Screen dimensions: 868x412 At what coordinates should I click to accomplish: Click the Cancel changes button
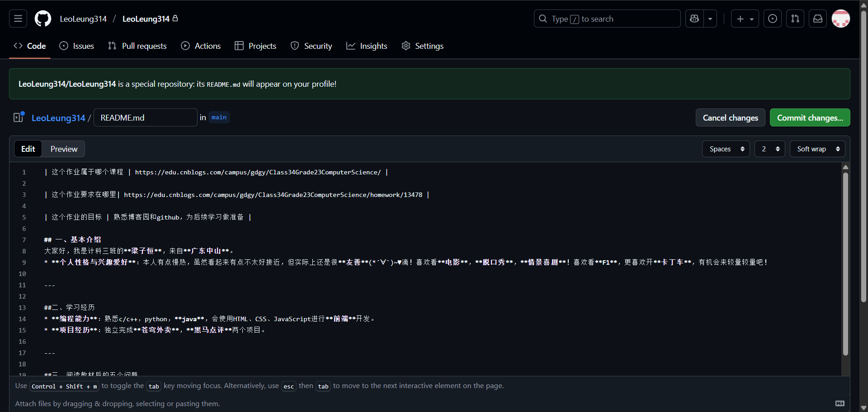[730, 118]
